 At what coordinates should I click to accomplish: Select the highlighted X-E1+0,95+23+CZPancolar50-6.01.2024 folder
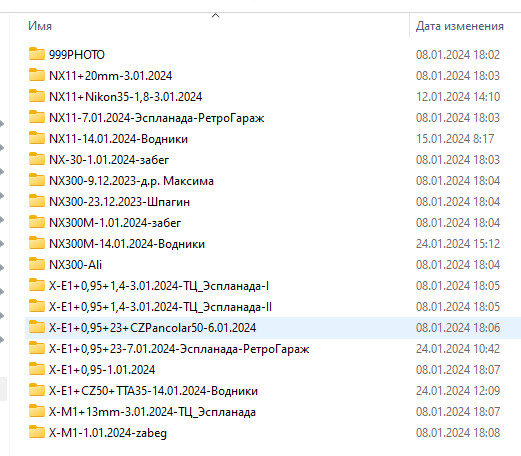(x=273, y=328)
